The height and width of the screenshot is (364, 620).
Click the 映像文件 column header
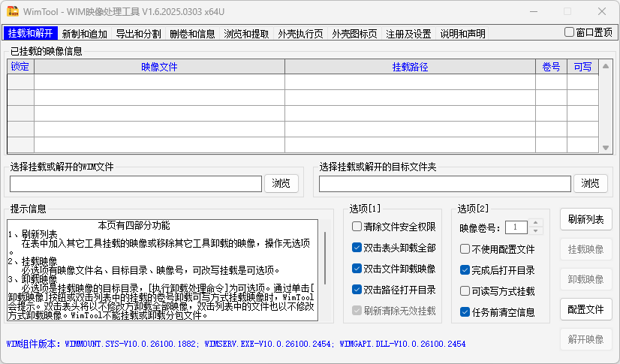point(159,67)
